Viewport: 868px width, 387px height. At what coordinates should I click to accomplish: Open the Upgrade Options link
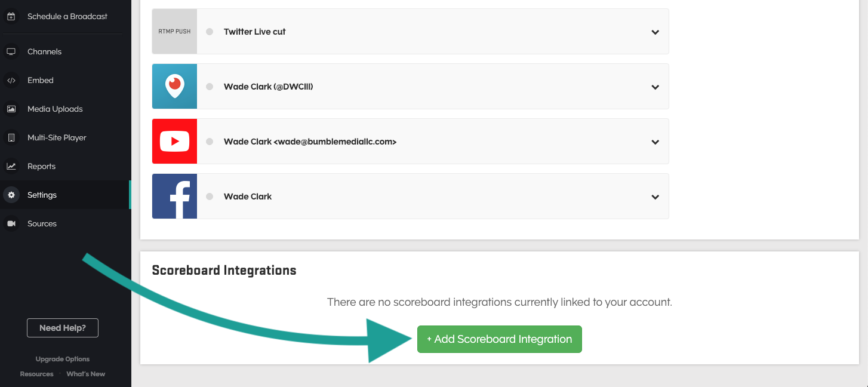point(63,360)
